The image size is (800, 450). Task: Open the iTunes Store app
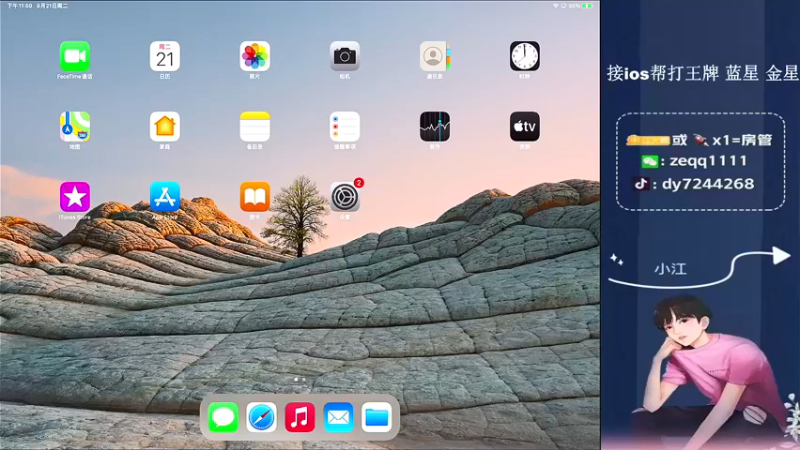click(x=75, y=197)
